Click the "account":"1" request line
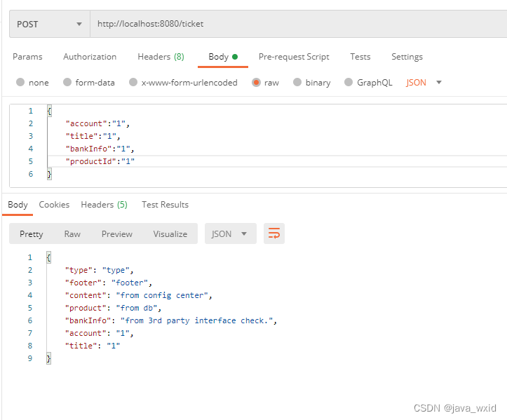The width and height of the screenshot is (507, 420). pyautogui.click(x=97, y=123)
